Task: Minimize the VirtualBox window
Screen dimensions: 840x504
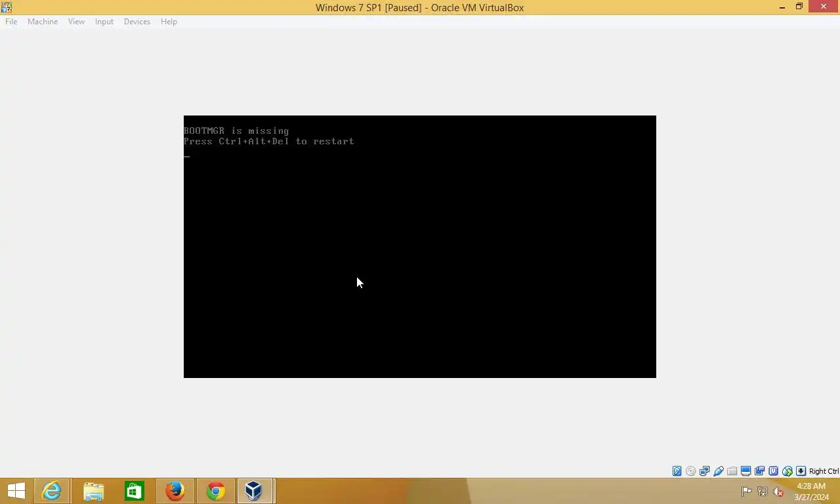Action: click(x=782, y=7)
